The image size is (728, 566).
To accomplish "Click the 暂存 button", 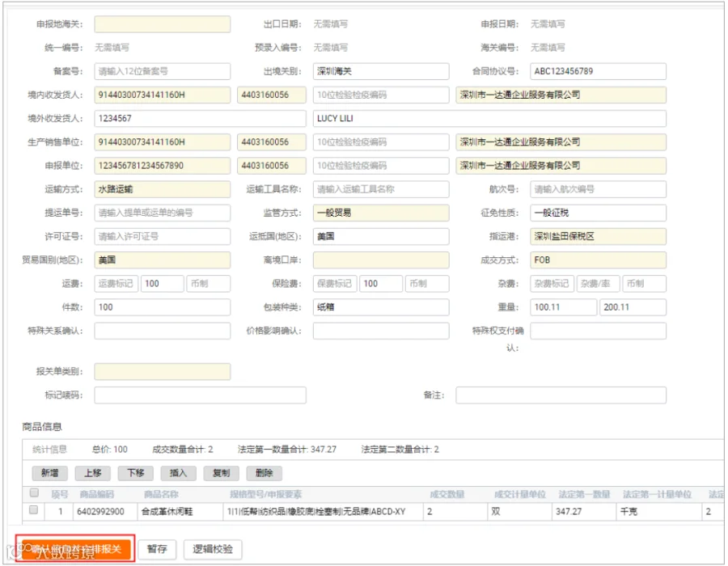I will pyautogui.click(x=158, y=549).
